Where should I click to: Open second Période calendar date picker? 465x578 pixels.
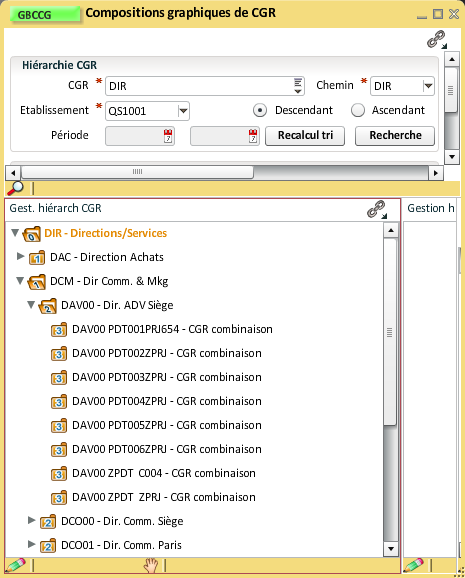pyautogui.click(x=253, y=136)
